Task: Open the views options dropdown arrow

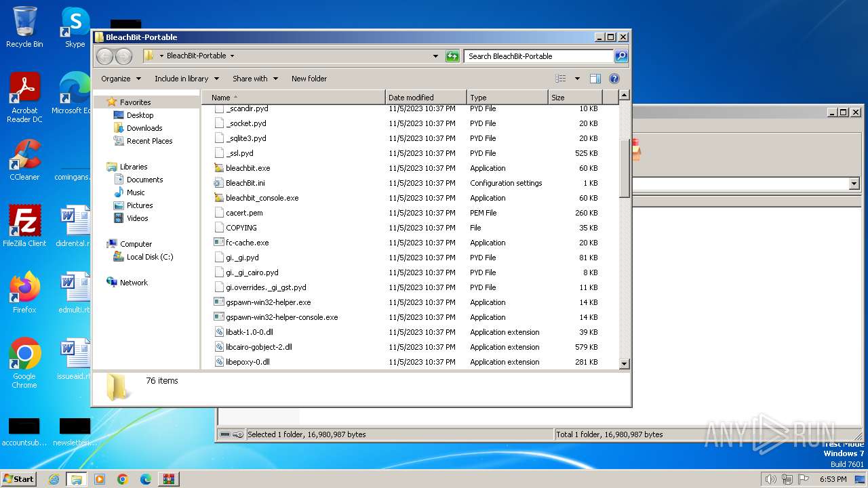Action: click(577, 79)
